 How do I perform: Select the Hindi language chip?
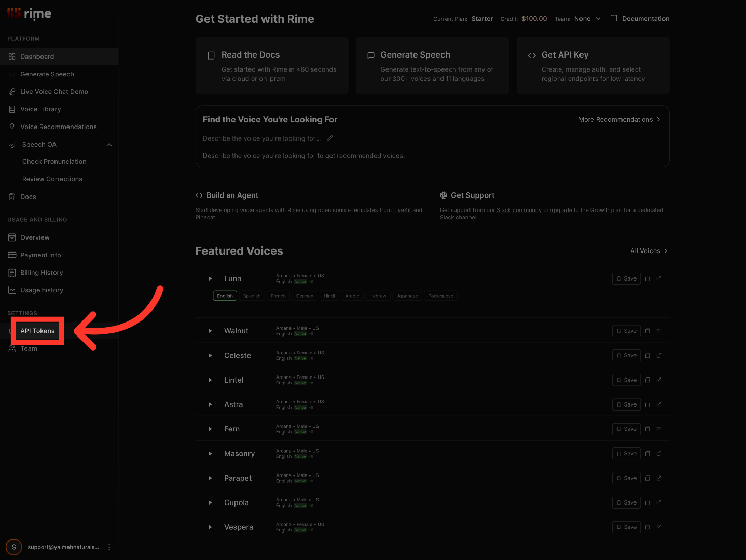pyautogui.click(x=329, y=296)
